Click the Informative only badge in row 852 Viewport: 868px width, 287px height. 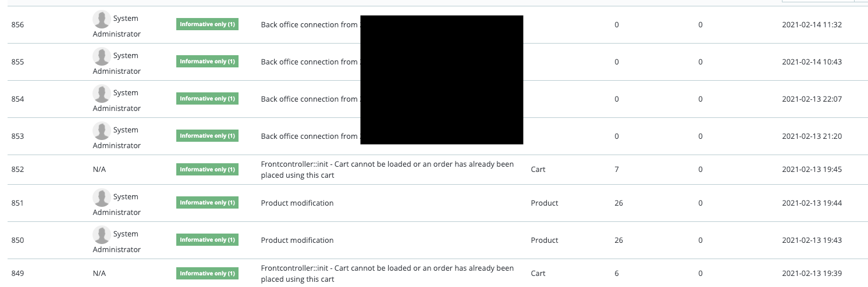(207, 170)
